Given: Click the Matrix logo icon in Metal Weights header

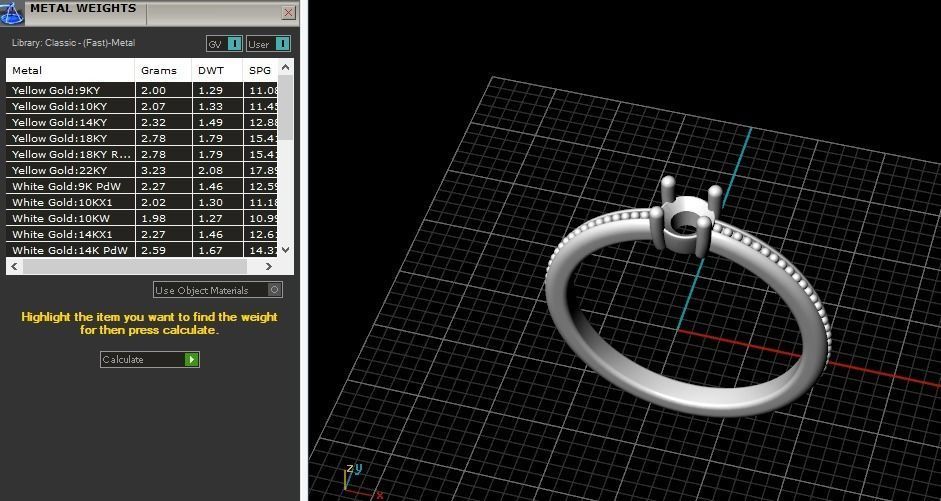Looking at the screenshot, I should (x=11, y=12).
